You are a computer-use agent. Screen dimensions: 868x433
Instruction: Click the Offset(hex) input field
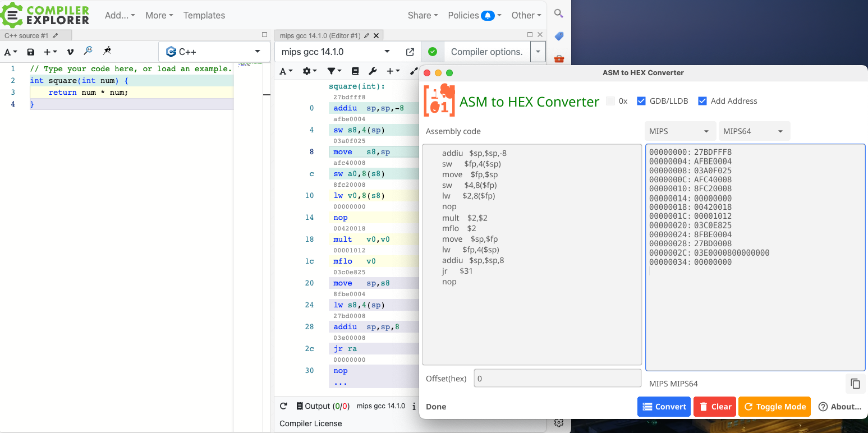[557, 378]
